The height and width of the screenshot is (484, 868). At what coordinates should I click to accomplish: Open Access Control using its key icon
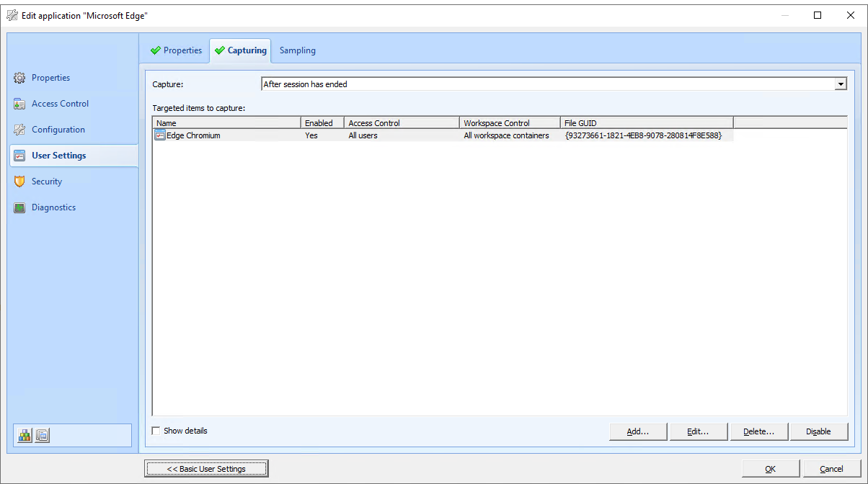pos(19,103)
